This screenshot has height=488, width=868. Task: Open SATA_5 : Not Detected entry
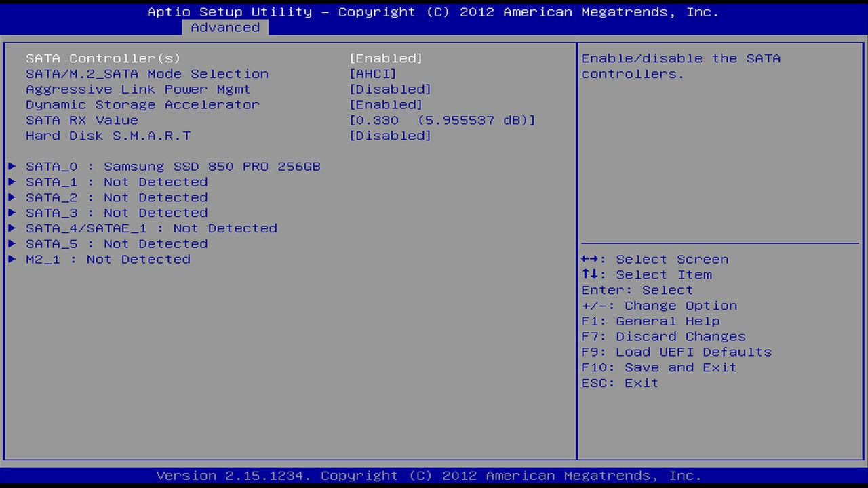(117, 244)
